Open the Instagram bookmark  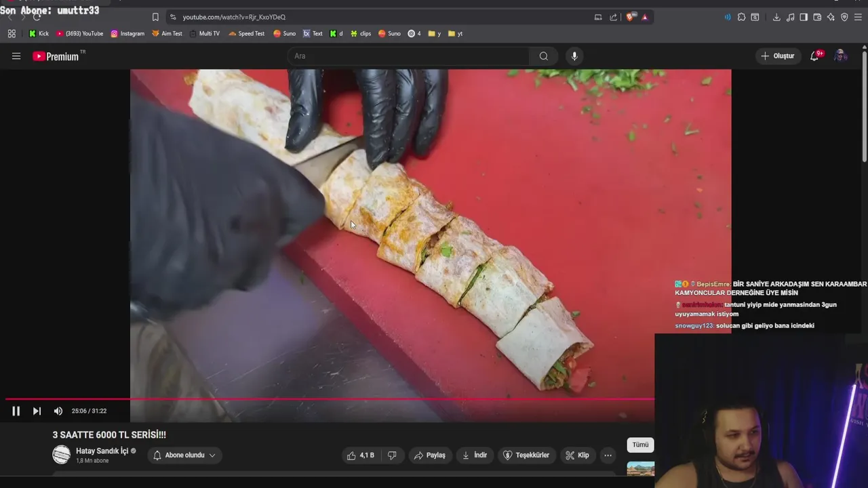[x=127, y=33]
